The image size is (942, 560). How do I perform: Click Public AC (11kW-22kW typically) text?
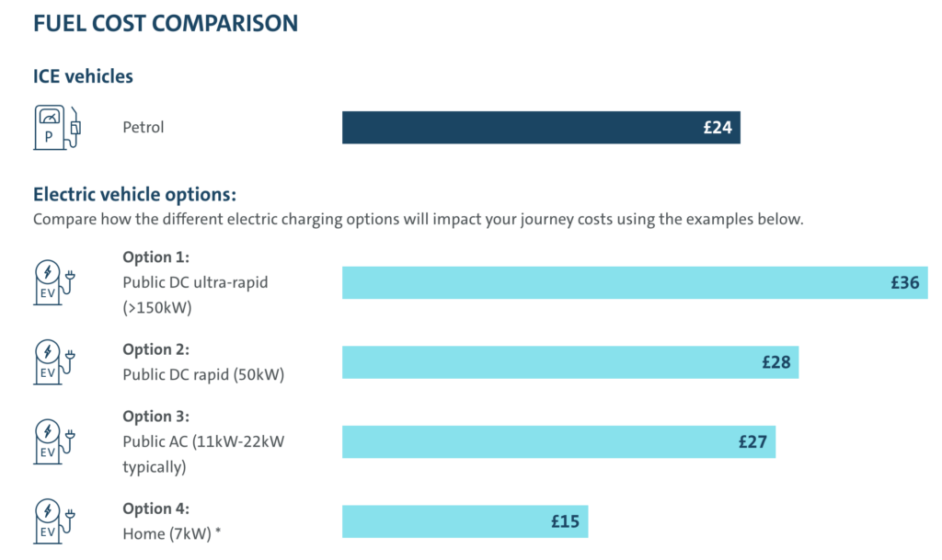pyautogui.click(x=203, y=454)
